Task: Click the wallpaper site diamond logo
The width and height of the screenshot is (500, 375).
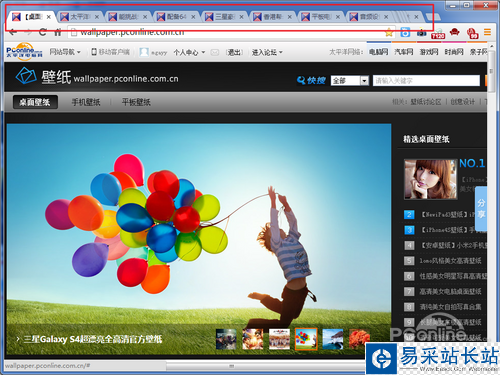Action: [26, 76]
